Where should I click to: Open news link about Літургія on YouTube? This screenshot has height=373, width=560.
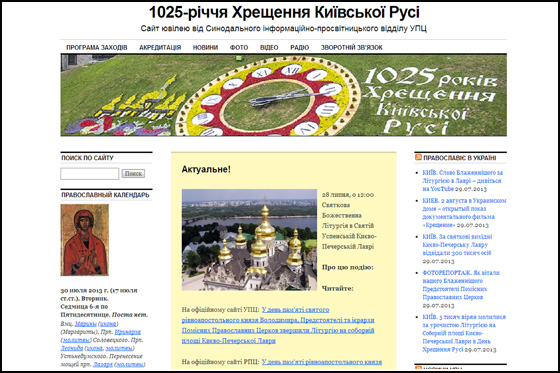click(462, 180)
